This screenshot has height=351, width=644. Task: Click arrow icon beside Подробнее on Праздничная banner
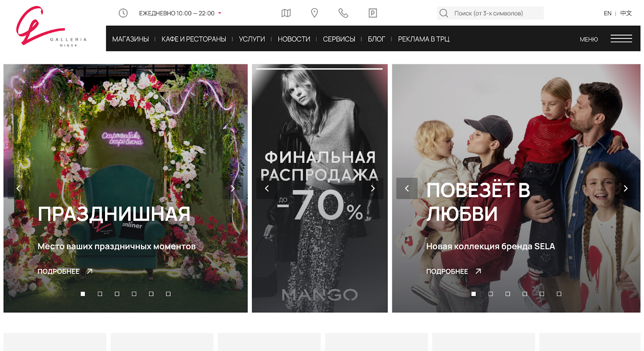[x=89, y=271]
